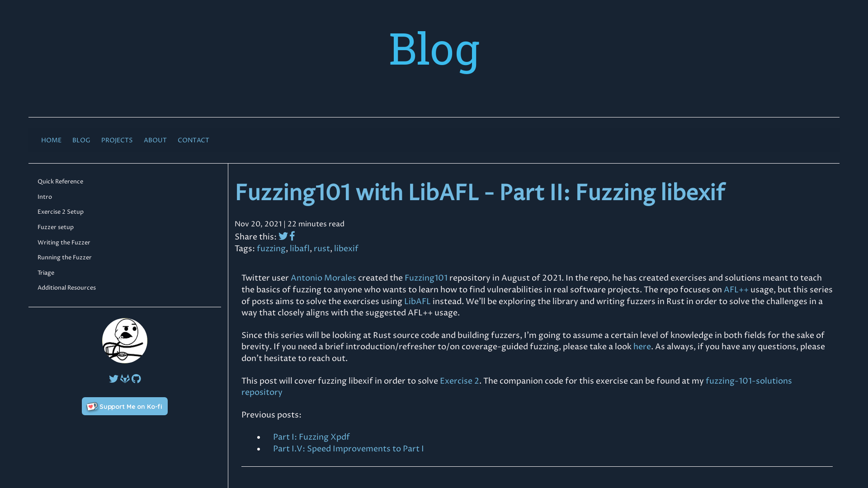Select the BLOG navigation tab
868x488 pixels.
tap(81, 140)
